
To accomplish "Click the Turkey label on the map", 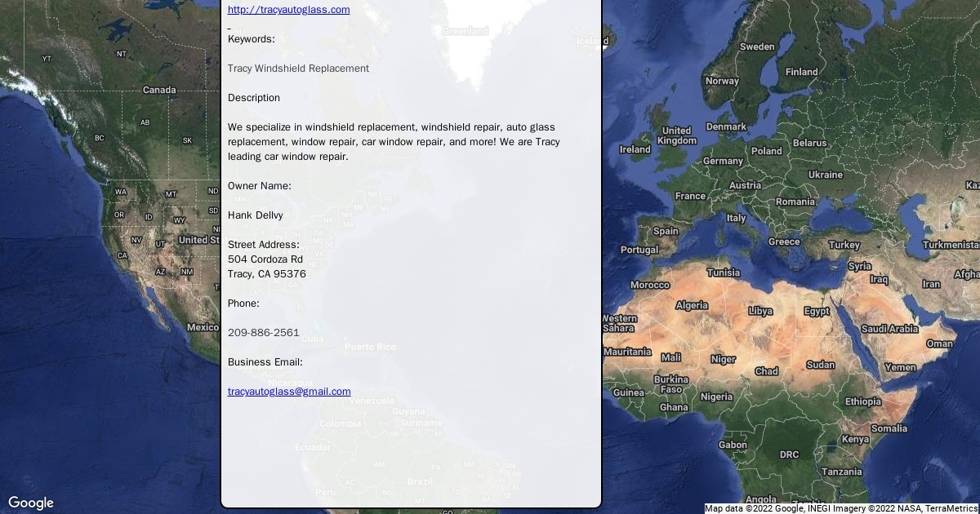I will click(x=844, y=245).
